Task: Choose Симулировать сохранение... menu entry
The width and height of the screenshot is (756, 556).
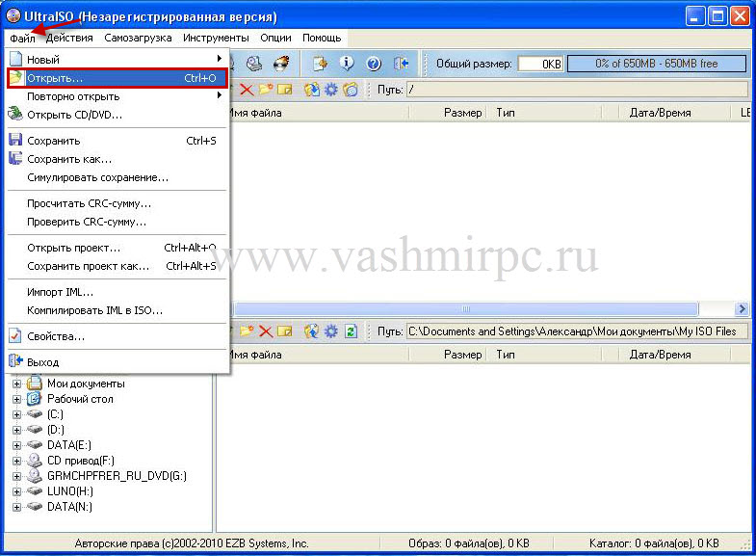Action: click(117, 177)
